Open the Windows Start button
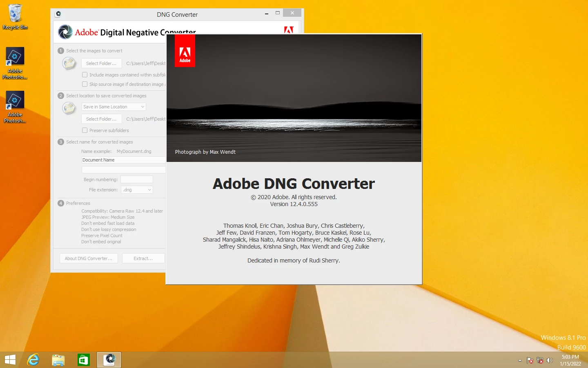588x368 pixels. tap(10, 360)
